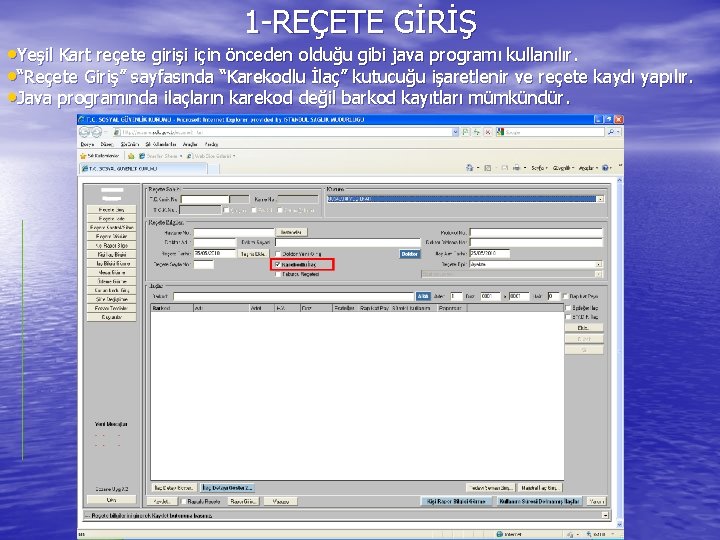Open the Kurum dropdown list
The width and height of the screenshot is (720, 540).
[x=600, y=199]
